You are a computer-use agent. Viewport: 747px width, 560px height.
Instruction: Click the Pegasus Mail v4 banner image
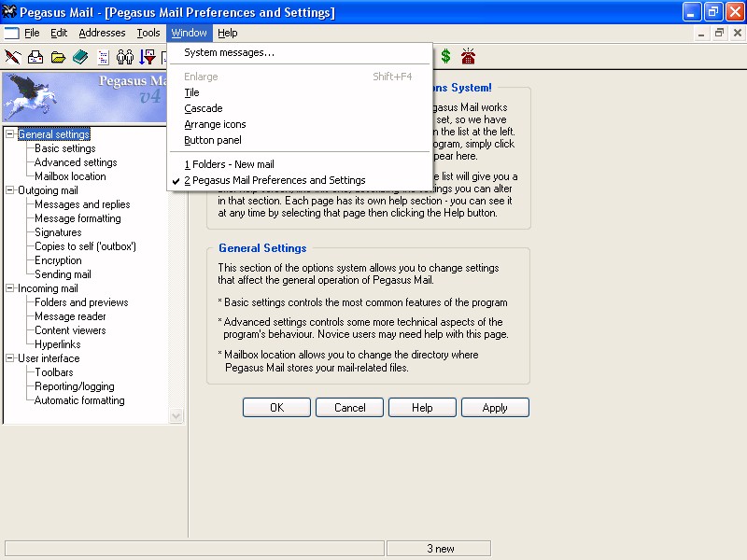pyautogui.click(x=85, y=97)
